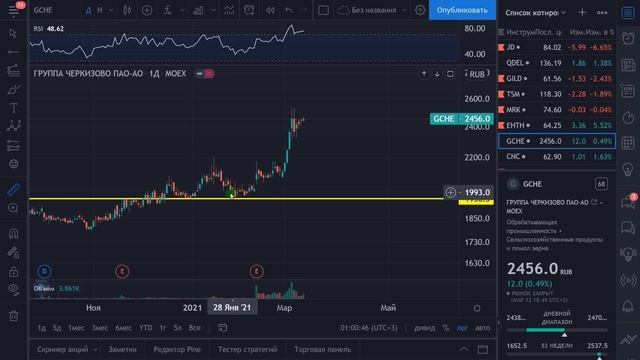Select the TSM row in watchlist
Screen dimensions: 640x360
(556, 94)
